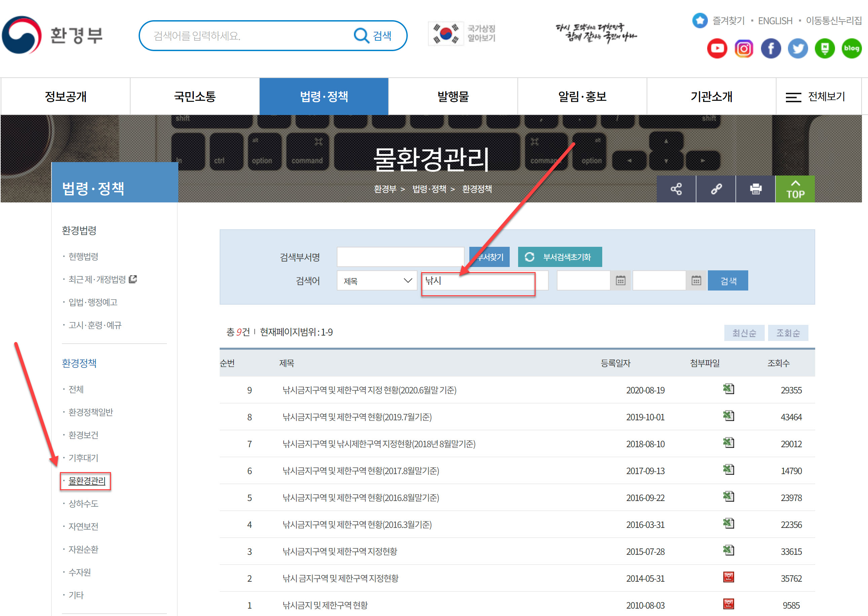Open the 전체보기 hamburger menu

[815, 97]
